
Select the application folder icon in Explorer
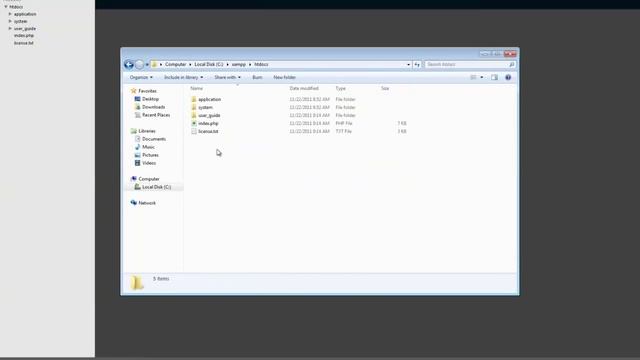[194, 99]
